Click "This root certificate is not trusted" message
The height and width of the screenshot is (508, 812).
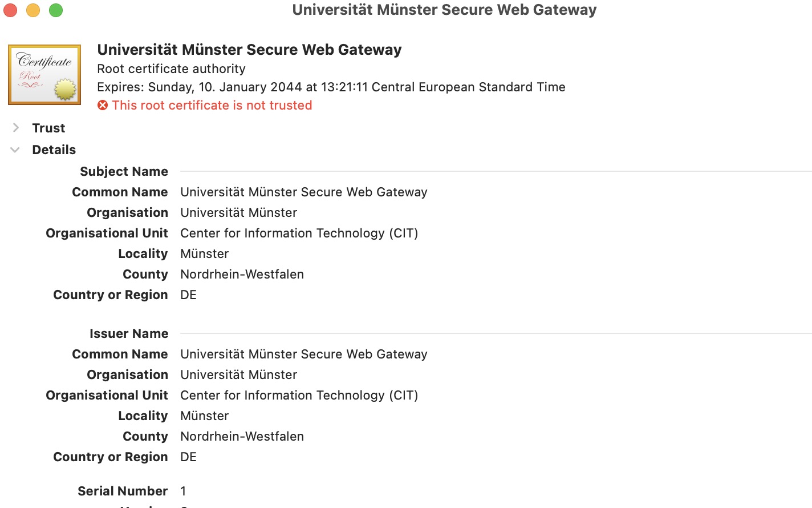point(212,106)
